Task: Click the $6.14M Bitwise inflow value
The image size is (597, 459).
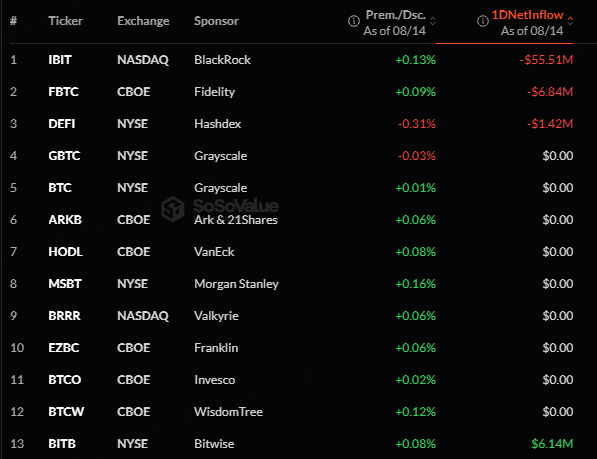Action: click(x=552, y=443)
